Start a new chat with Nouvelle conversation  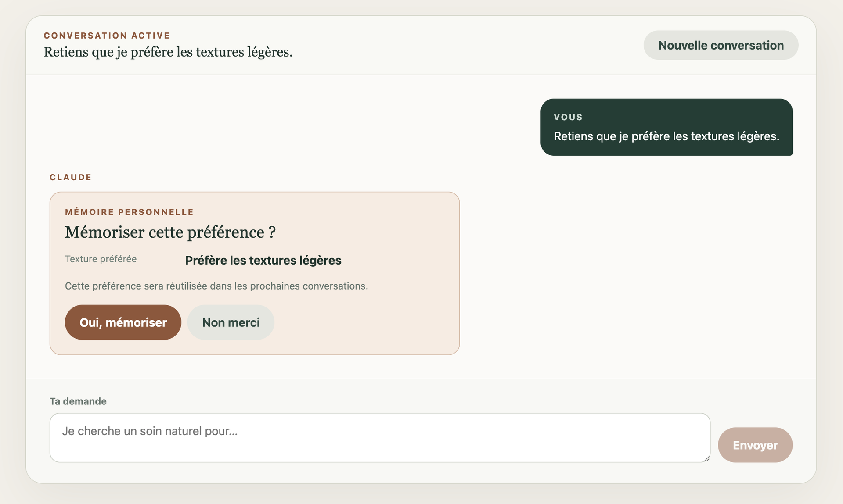[x=721, y=45]
